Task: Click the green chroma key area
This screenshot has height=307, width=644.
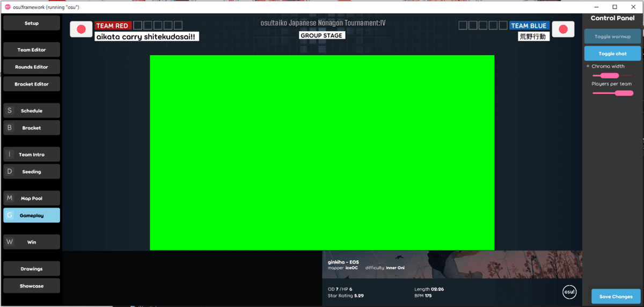Action: click(x=322, y=152)
